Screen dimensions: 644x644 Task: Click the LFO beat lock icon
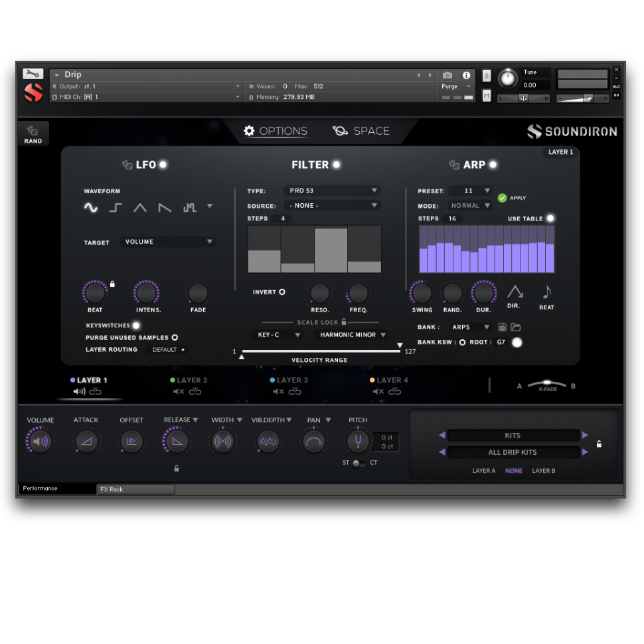click(112, 283)
